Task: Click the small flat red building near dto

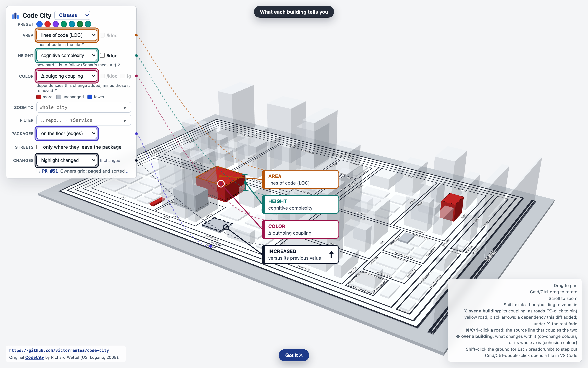Action: pos(157,202)
